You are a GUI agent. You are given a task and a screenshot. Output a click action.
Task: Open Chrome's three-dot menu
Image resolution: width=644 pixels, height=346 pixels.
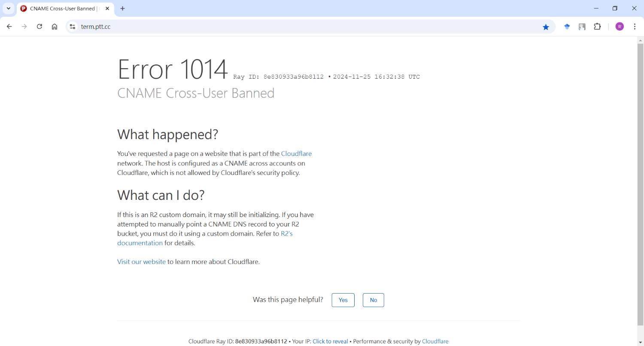click(635, 27)
